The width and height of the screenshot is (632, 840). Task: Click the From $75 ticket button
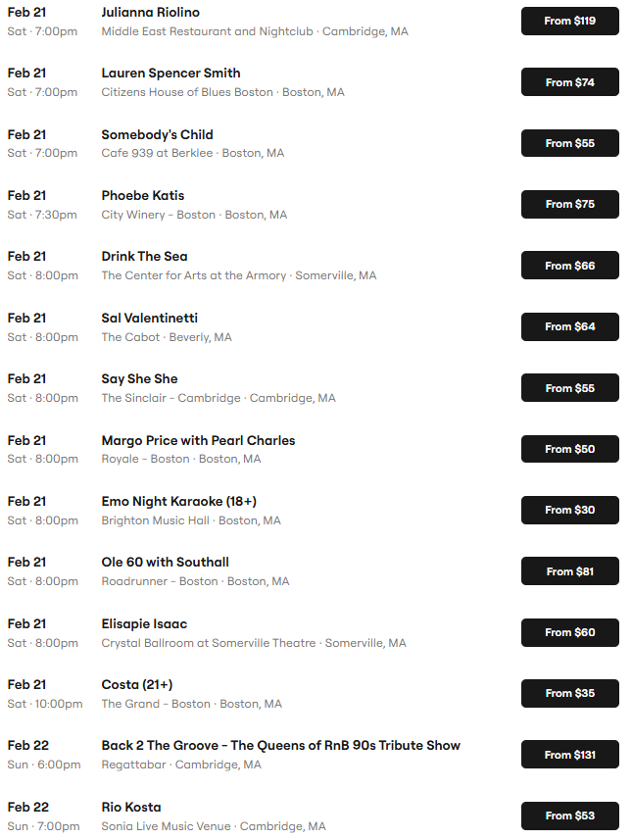[x=569, y=204]
